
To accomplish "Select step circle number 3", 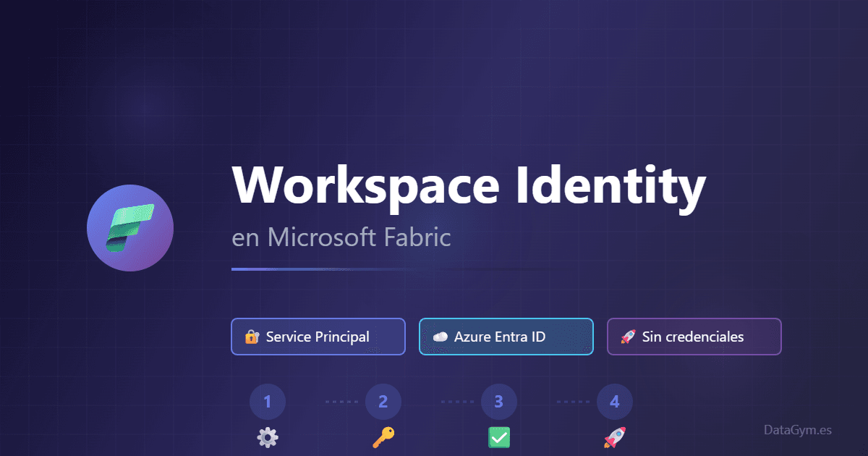I will [499, 401].
